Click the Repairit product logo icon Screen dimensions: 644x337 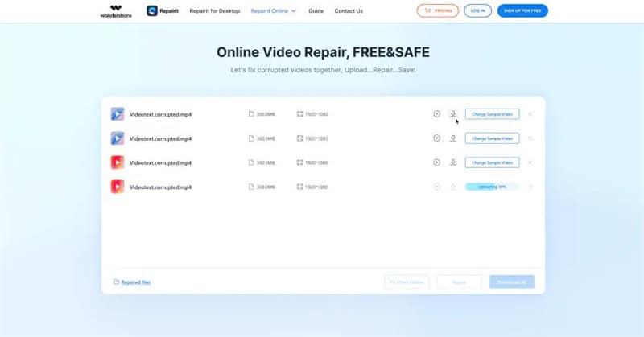tap(152, 11)
